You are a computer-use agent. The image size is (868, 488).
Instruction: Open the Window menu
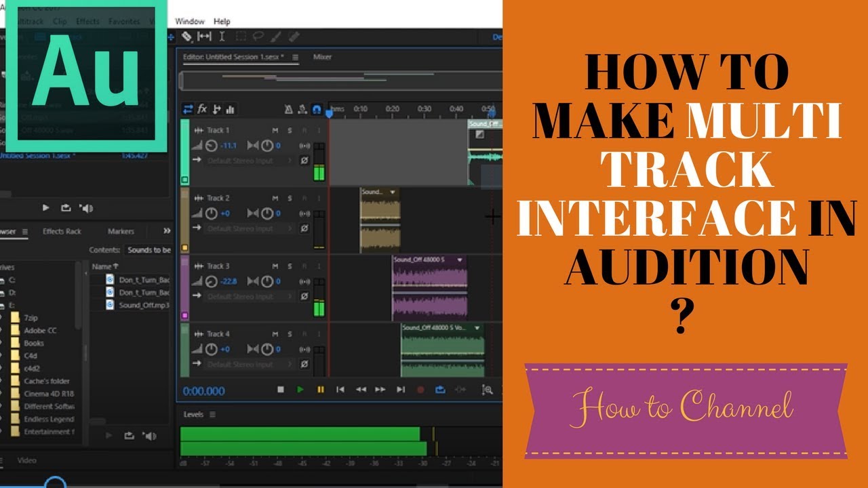(x=189, y=21)
